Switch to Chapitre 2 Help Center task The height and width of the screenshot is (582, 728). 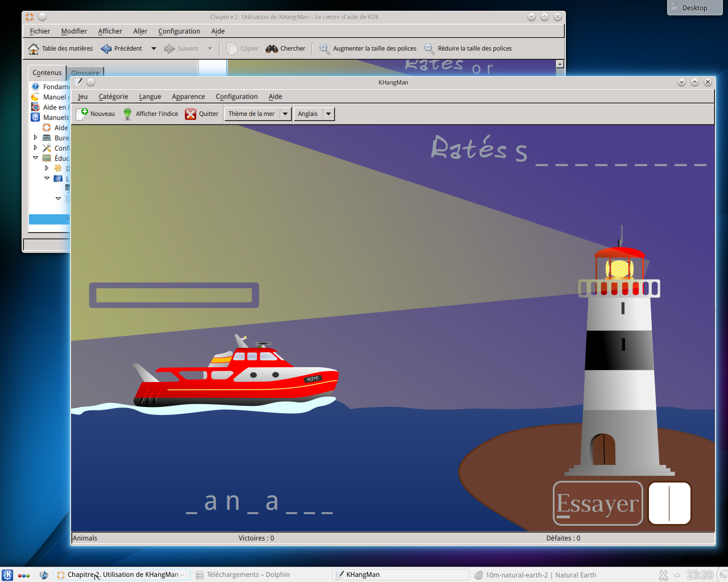tap(122, 575)
